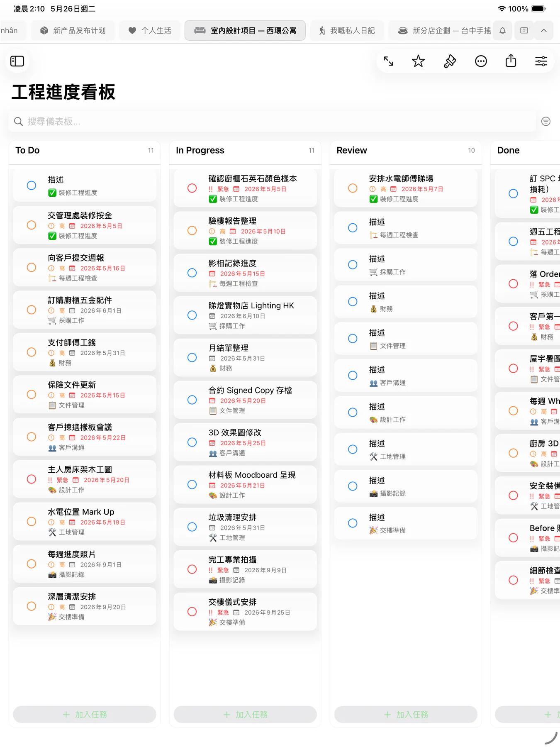Open 垃圾清理安排 task card
560x747 pixels.
pyautogui.click(x=245, y=527)
